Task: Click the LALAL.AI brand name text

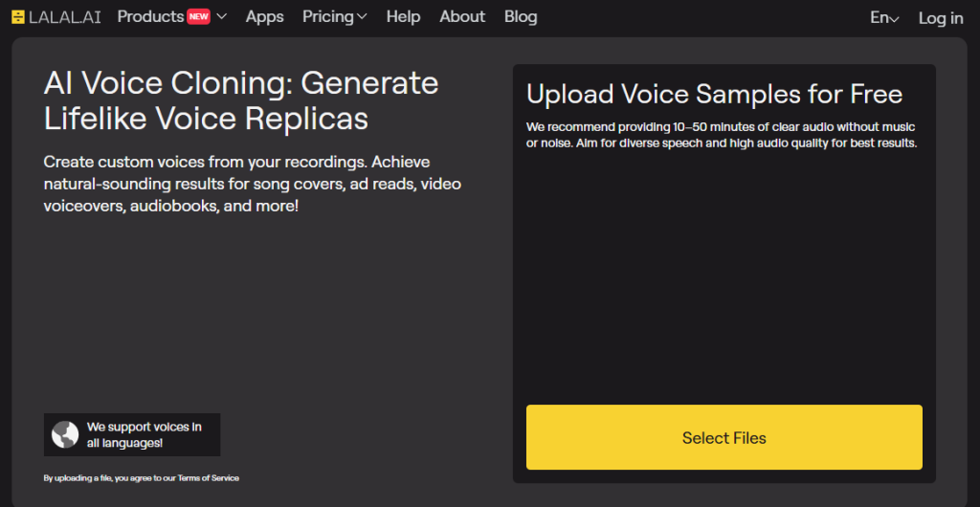Action: click(x=64, y=17)
